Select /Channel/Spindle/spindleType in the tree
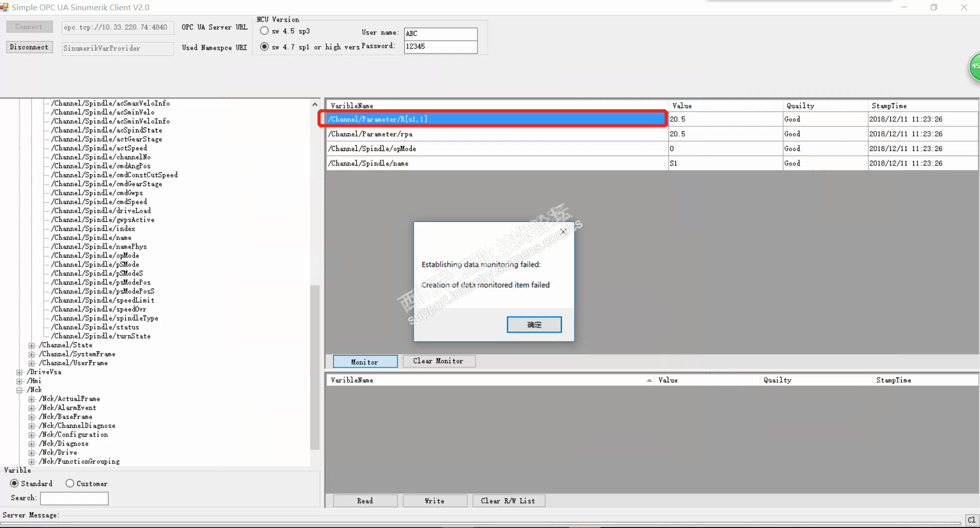Screen dimensions: 980x528 (104, 318)
